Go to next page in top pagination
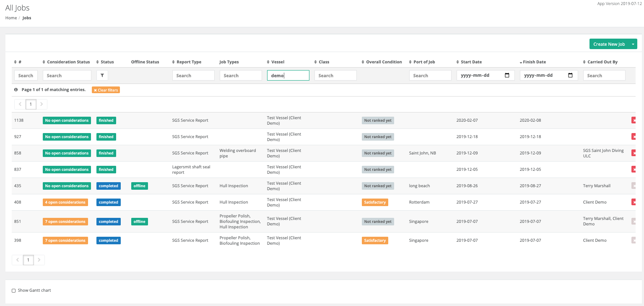Image resolution: width=644 pixels, height=306 pixels. [x=41, y=104]
